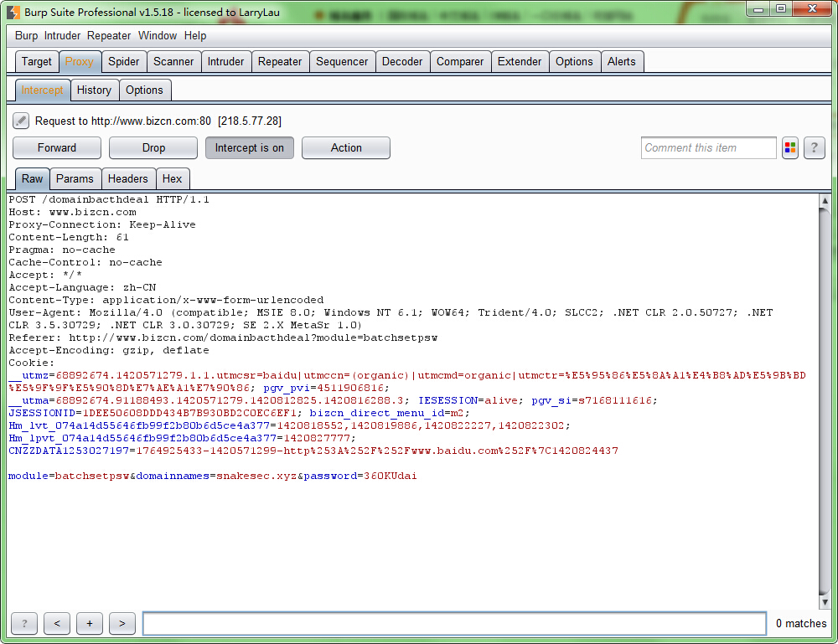Viewport: 838px width, 644px height.
Task: Switch to the Comparer tab
Action: click(x=460, y=61)
